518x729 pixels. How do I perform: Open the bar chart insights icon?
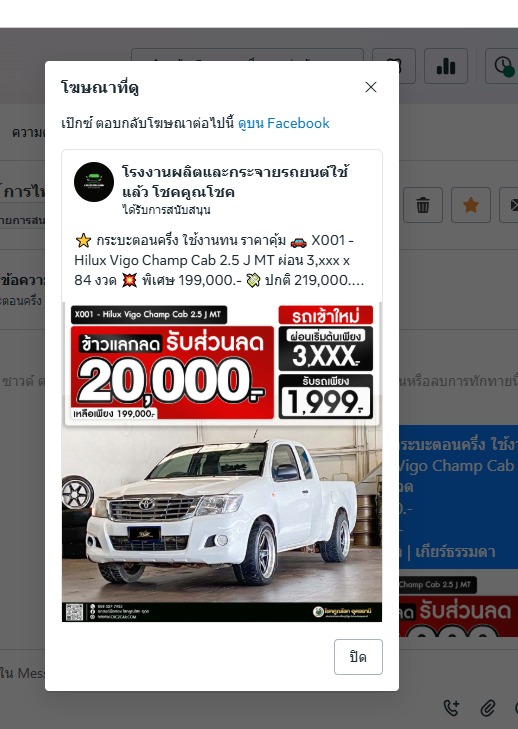446,66
